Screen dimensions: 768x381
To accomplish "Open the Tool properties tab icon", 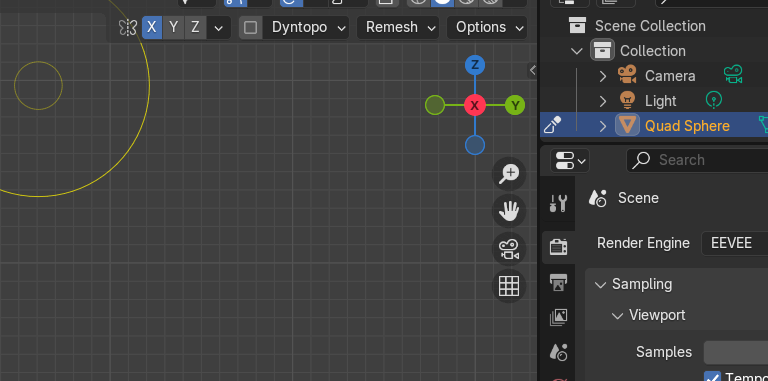I will 558,203.
